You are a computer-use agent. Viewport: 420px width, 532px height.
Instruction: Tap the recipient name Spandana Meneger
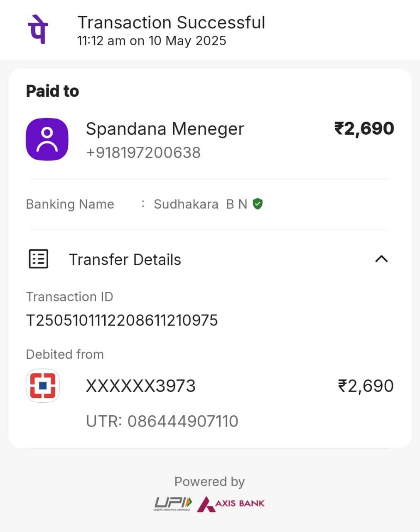(x=165, y=129)
